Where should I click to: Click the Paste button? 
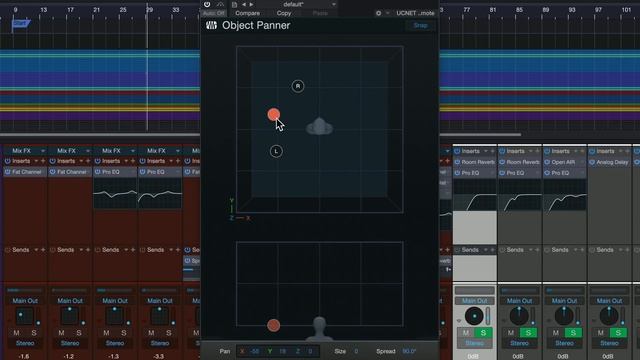click(320, 13)
